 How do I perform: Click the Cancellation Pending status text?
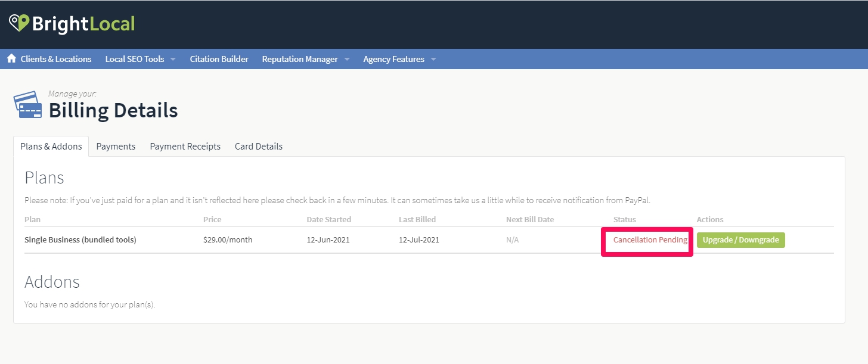[x=650, y=240]
